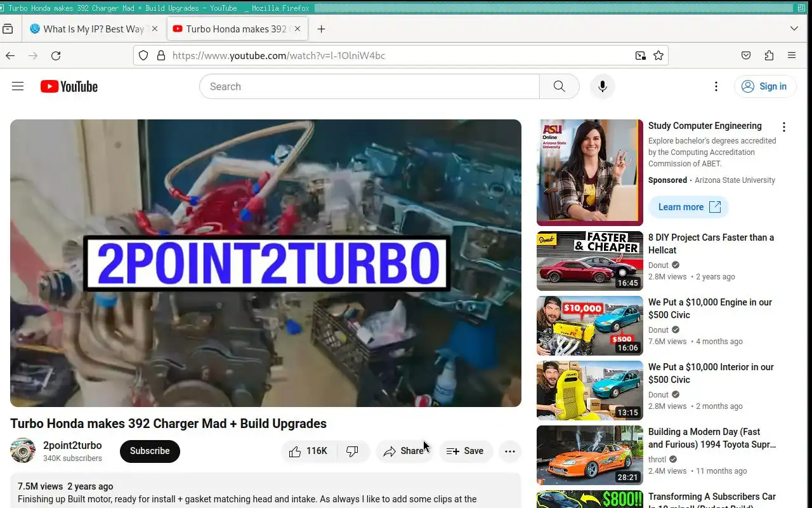The height and width of the screenshot is (508, 812).
Task: Expand video description box
Action: [266, 491]
